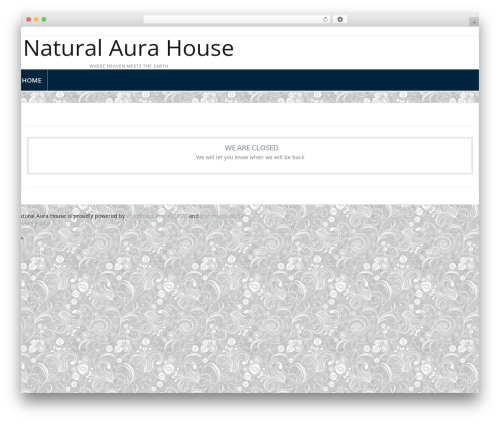Go to the Natural Aura House site title
Screen dimensions: 500x423
tap(128, 48)
